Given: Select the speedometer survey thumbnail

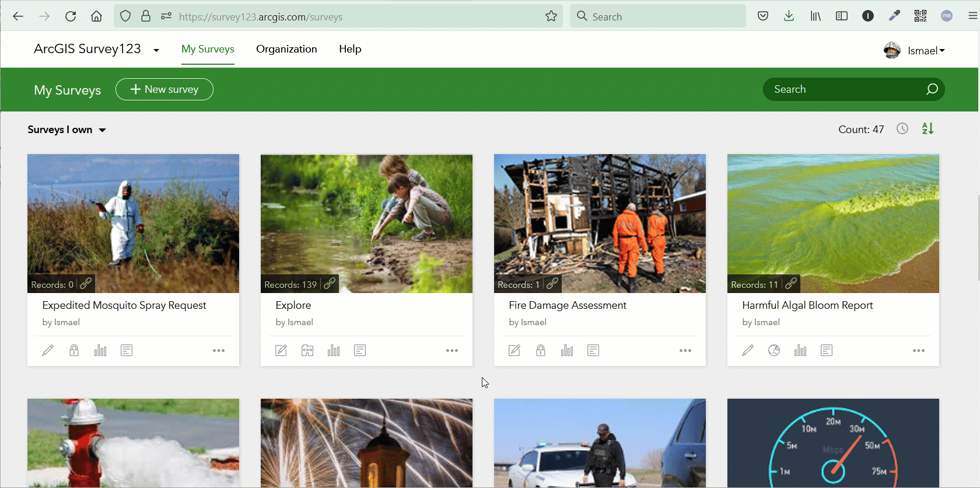Looking at the screenshot, I should (833, 443).
